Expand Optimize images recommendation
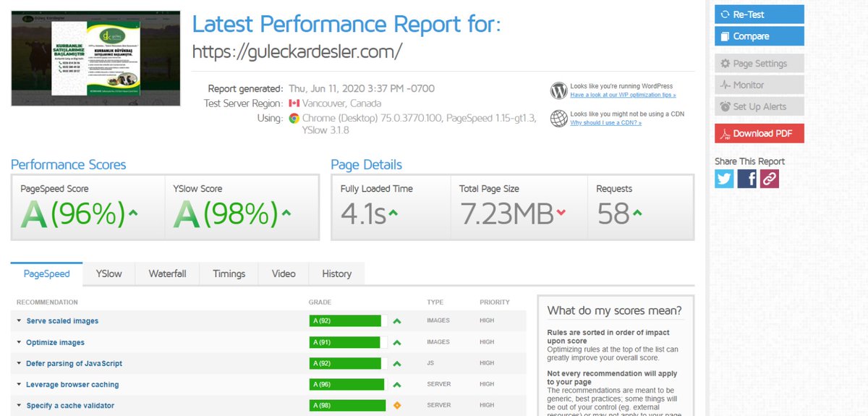The height and width of the screenshot is (416, 868). click(x=20, y=342)
